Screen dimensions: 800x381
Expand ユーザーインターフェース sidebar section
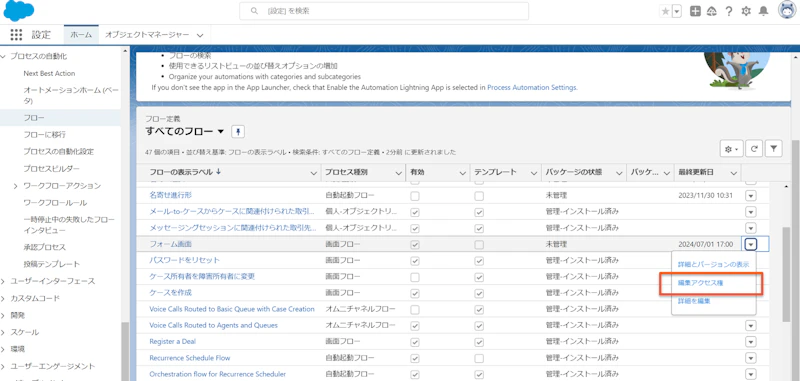[x=3, y=281]
